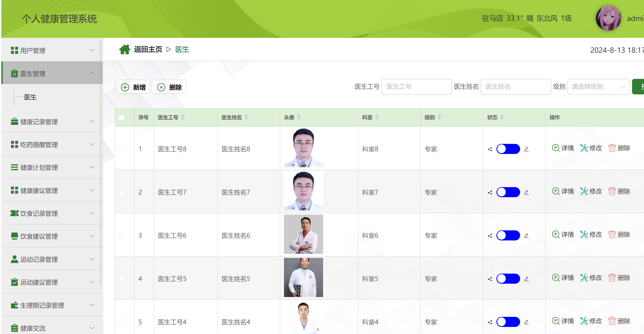Screen dimensions: 644x334
Task: Click the admin user avatar
Action: (608, 18)
